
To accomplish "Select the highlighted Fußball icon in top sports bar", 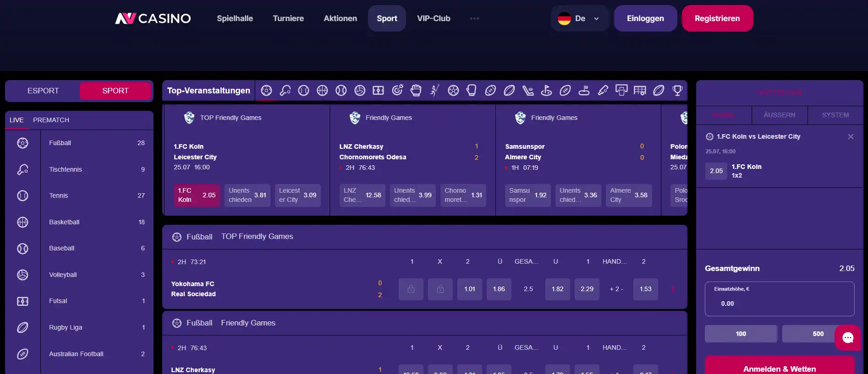I will [x=266, y=90].
